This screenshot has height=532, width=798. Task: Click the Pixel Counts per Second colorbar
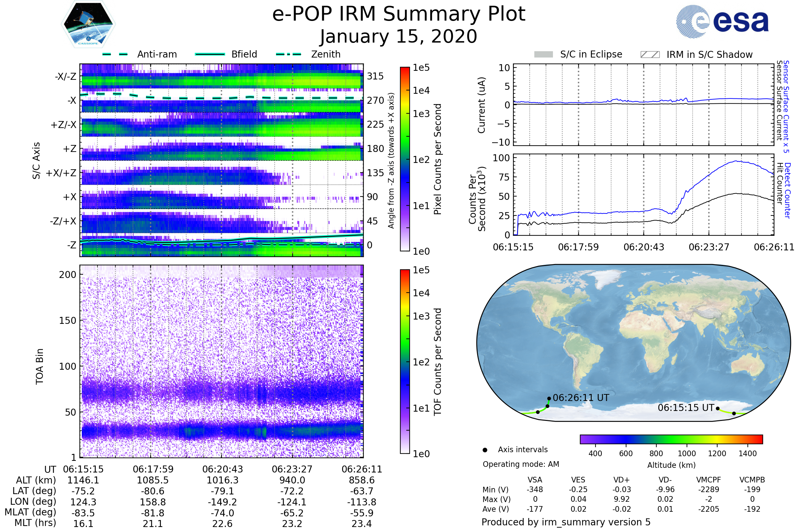coord(405,159)
